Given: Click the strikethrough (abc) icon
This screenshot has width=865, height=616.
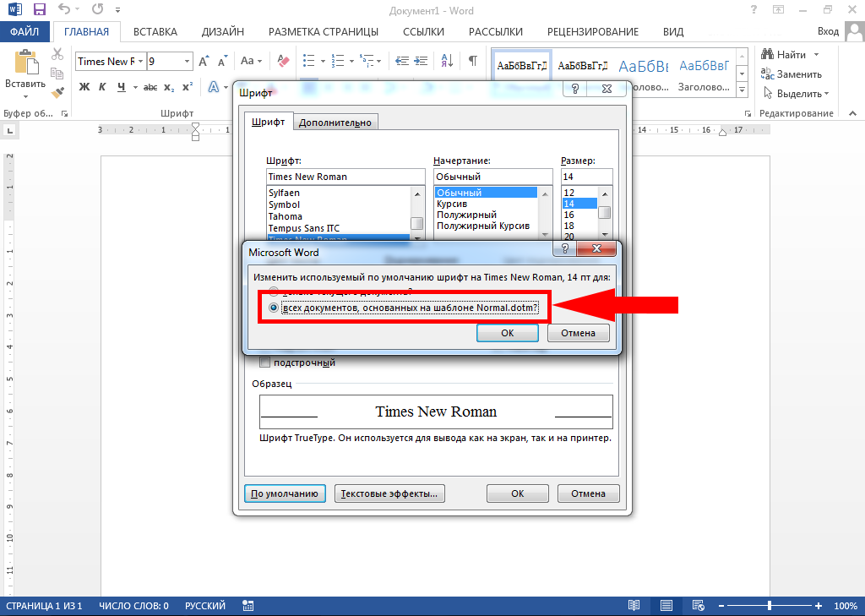Looking at the screenshot, I should click(x=150, y=87).
